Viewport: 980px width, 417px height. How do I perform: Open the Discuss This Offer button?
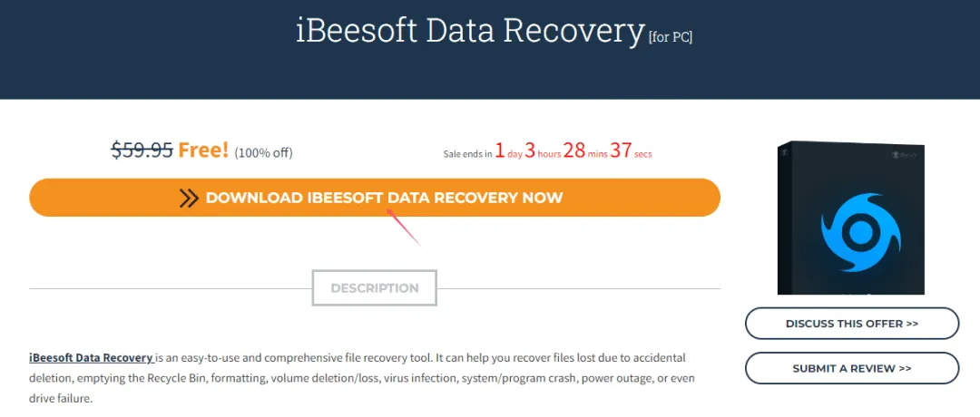tap(852, 324)
